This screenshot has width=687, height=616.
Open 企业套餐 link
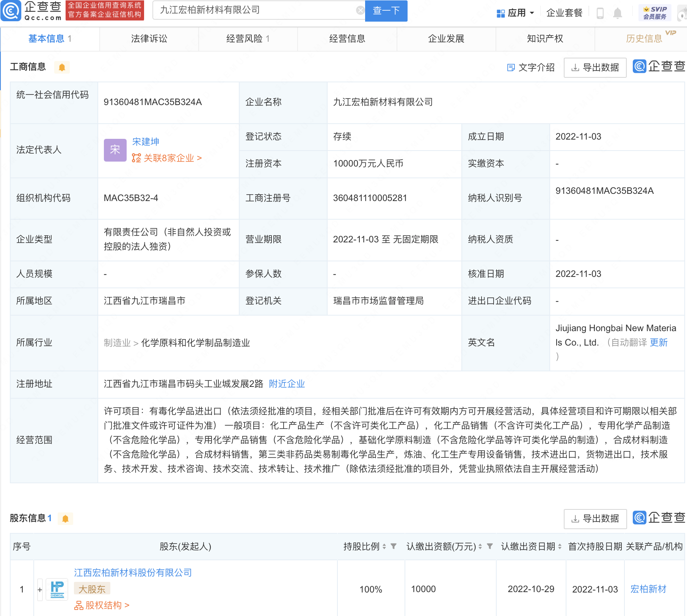point(564,13)
